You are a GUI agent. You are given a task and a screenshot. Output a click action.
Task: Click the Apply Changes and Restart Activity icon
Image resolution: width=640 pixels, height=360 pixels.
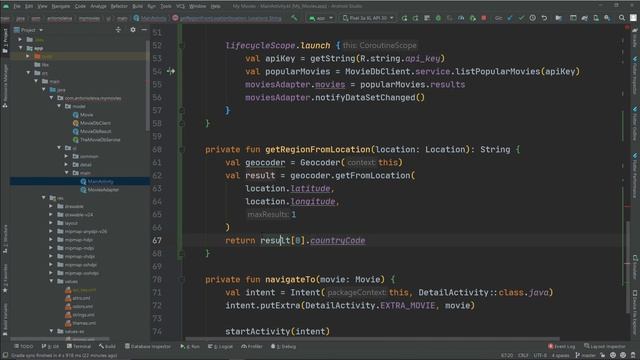[416, 18]
